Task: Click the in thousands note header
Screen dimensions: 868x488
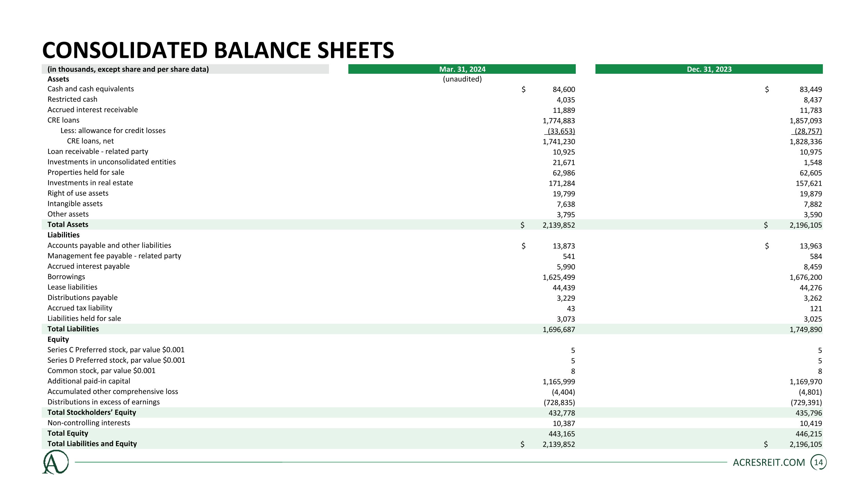Action: click(128, 69)
